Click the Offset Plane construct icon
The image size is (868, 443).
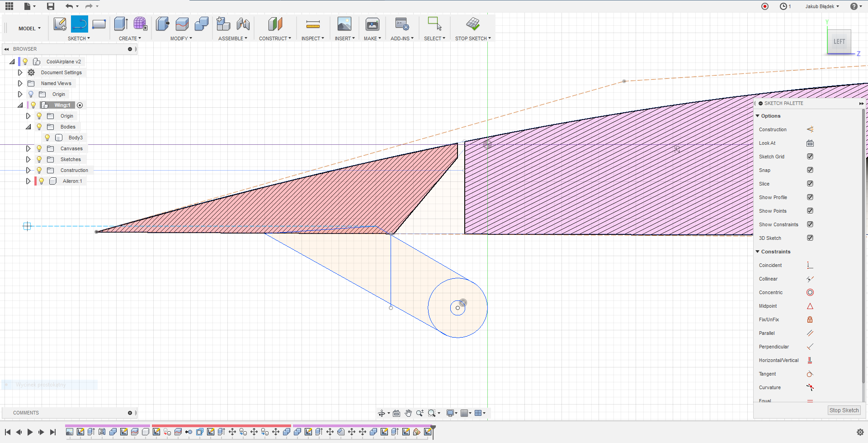[275, 24]
